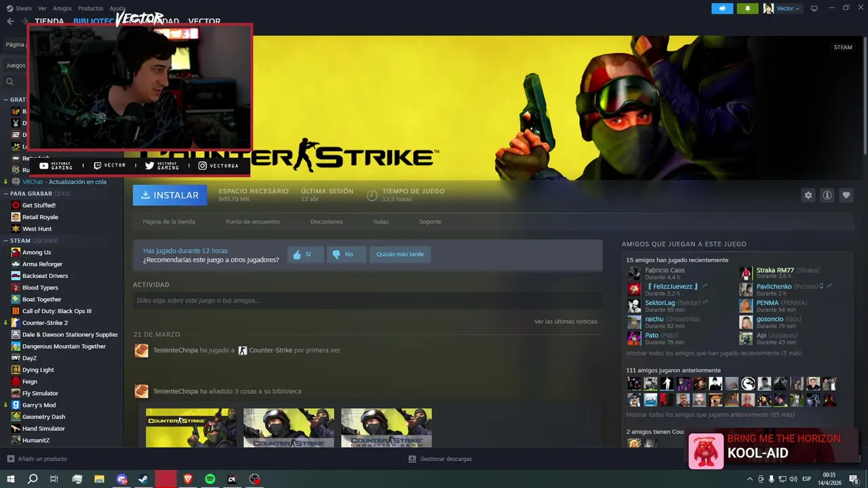868x488 pixels.
Task: Open game settings gear icon
Action: [808, 195]
